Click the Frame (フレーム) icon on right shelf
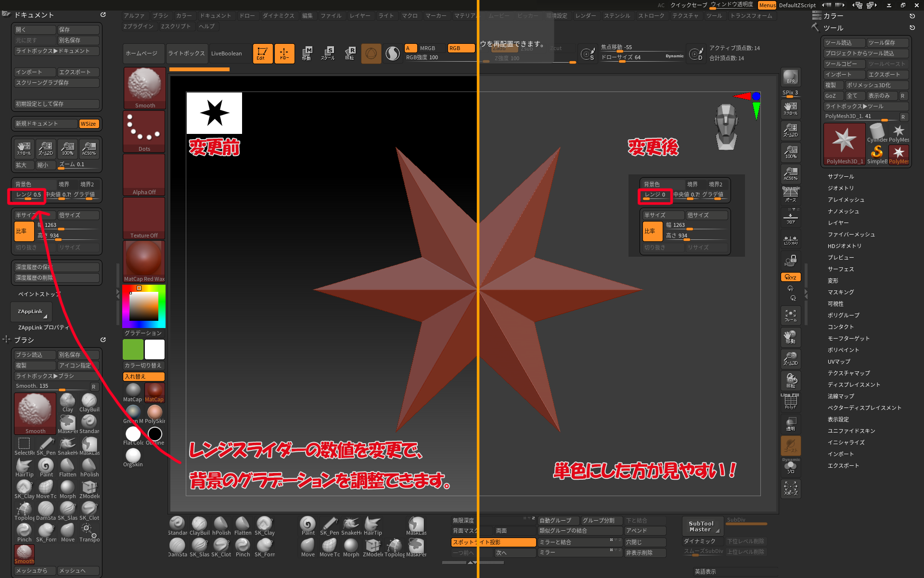The image size is (924, 578). tap(791, 315)
